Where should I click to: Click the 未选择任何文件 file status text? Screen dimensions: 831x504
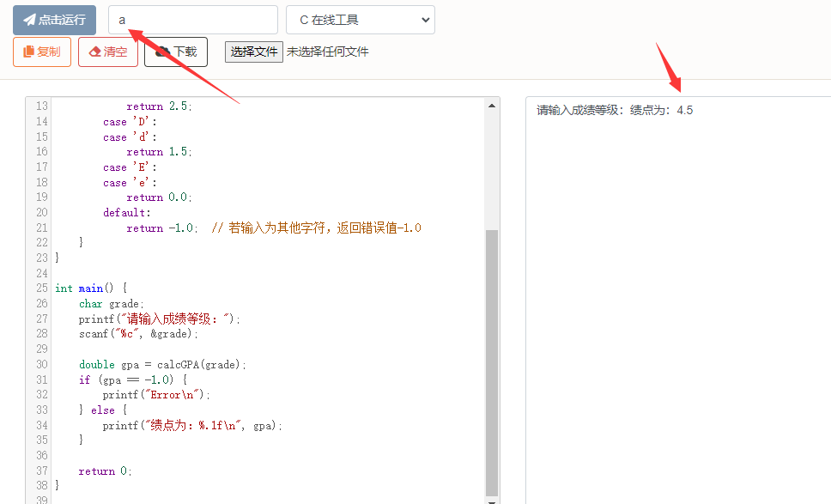coord(328,52)
